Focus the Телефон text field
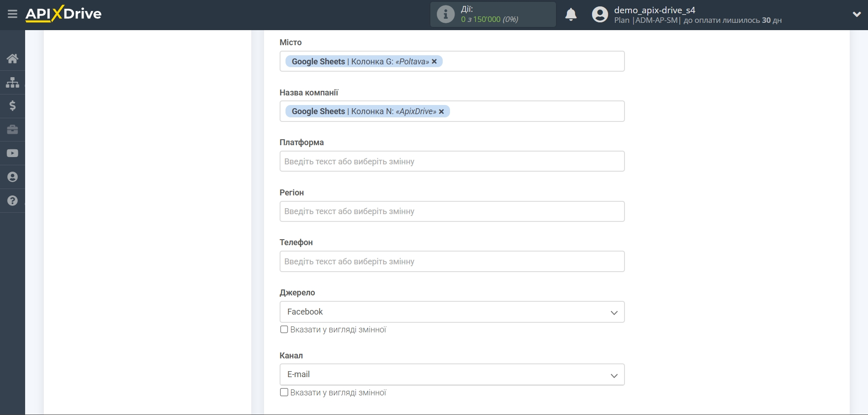The width and height of the screenshot is (868, 415). [451, 262]
